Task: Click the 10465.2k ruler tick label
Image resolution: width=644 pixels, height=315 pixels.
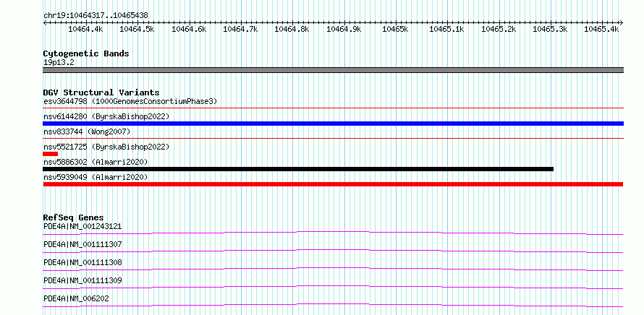Action: tap(499, 29)
